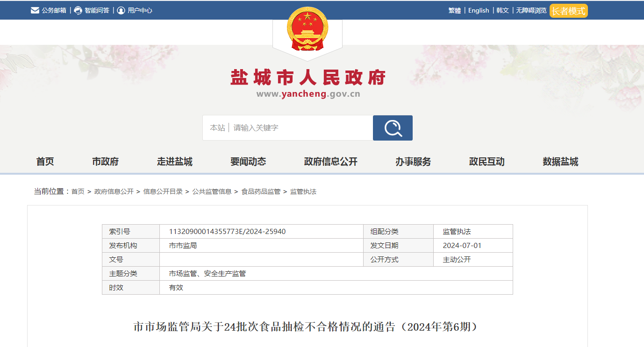Click the 发文日期 label cell
Viewport: 644px width, 347px height.
point(398,246)
